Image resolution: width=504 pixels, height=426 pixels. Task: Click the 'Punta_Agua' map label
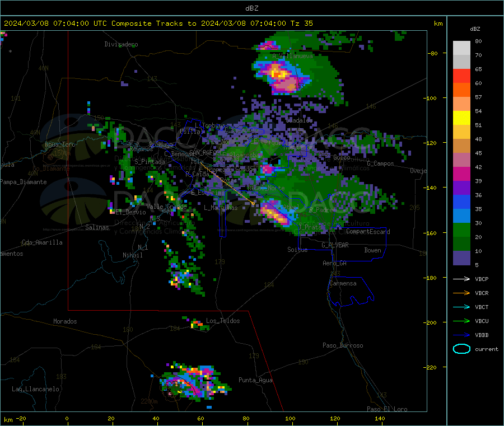(x=255, y=380)
